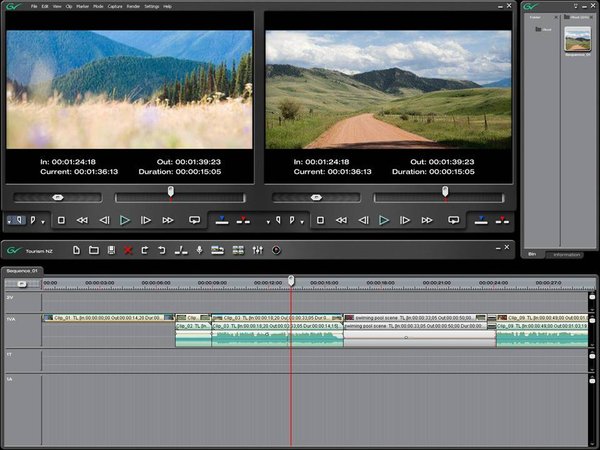600x450 pixels.
Task: Expand the small arrow left of right monitor's In button
Action: click(267, 221)
